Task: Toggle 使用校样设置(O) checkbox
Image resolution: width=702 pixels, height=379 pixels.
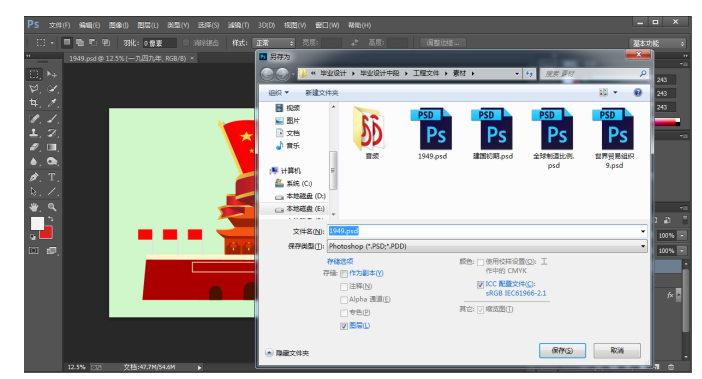Action: pos(480,262)
